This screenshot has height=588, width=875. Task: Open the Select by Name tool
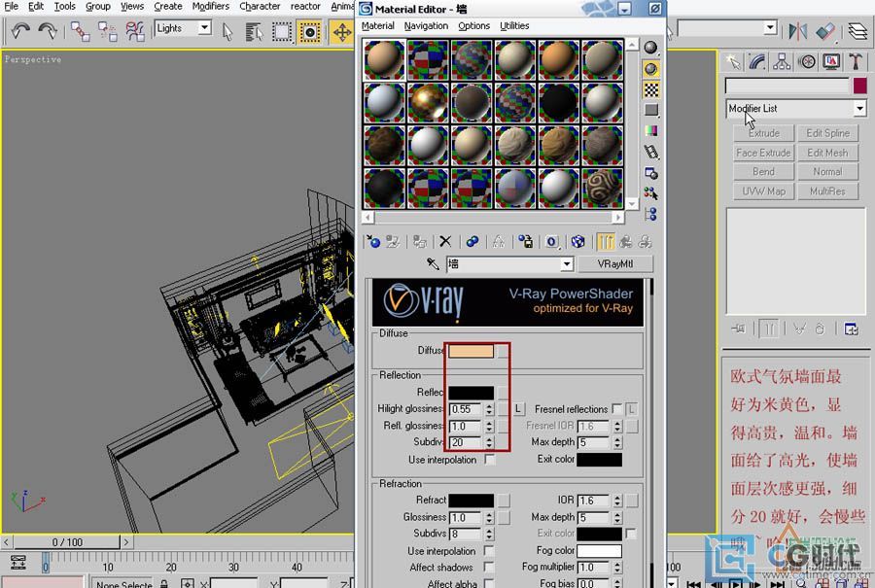click(254, 31)
